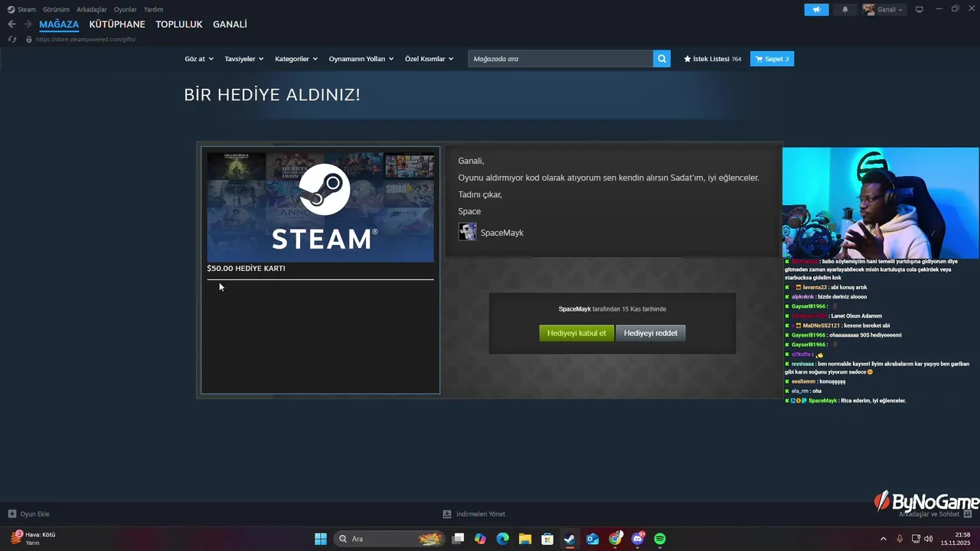This screenshot has width=980, height=551.
Task: Open the weather widget Hava: Kötü
Action: [33, 539]
